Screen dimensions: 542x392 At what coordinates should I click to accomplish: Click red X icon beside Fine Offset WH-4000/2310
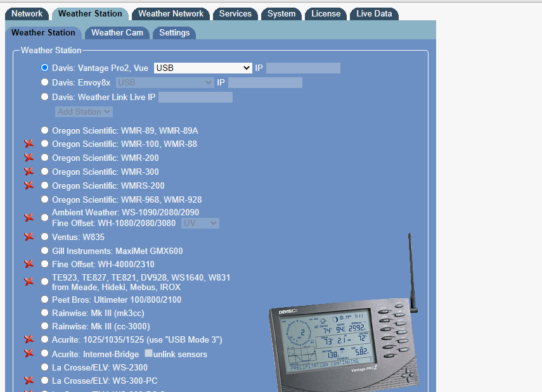pos(29,264)
